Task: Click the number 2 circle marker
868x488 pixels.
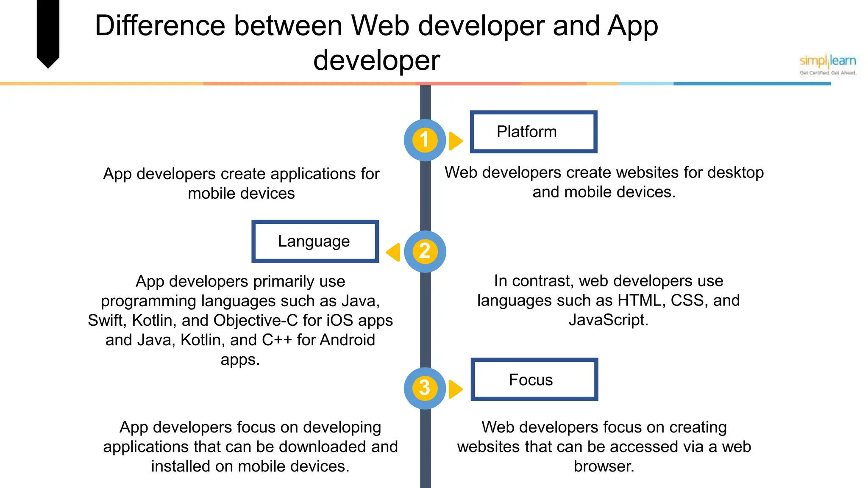Action: click(x=425, y=252)
